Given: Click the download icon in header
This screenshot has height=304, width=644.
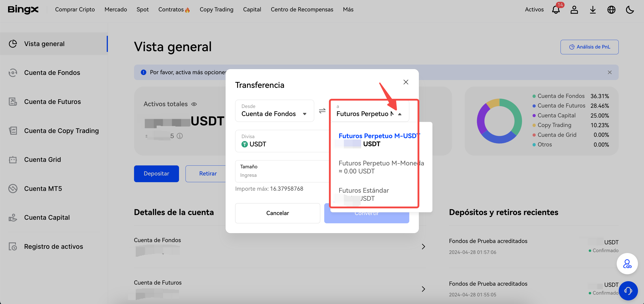Looking at the screenshot, I should tap(593, 9).
